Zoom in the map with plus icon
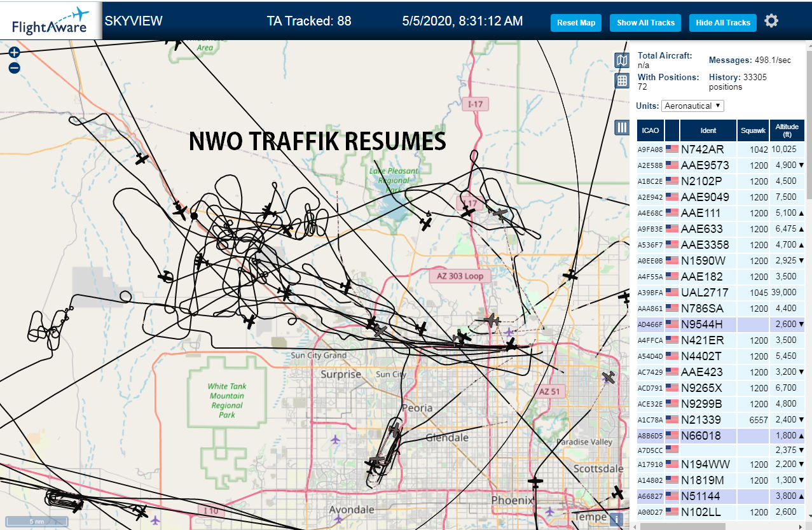The image size is (812, 530). (15, 53)
